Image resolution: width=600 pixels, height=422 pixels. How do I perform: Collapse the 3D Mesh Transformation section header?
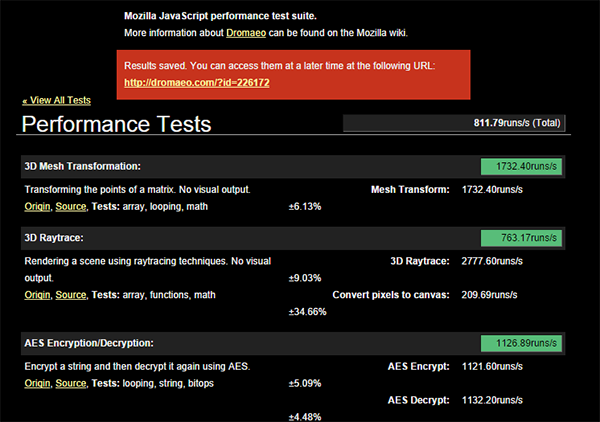[x=82, y=166]
